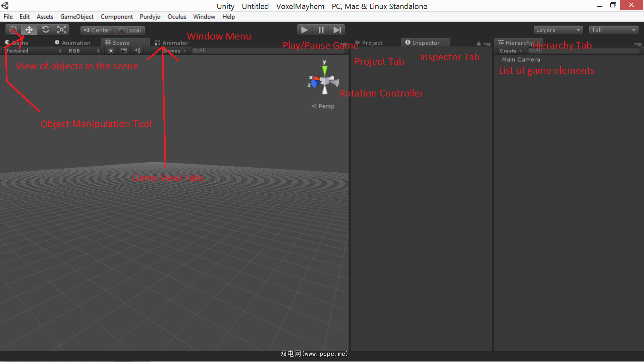Click the Pause button

321,30
